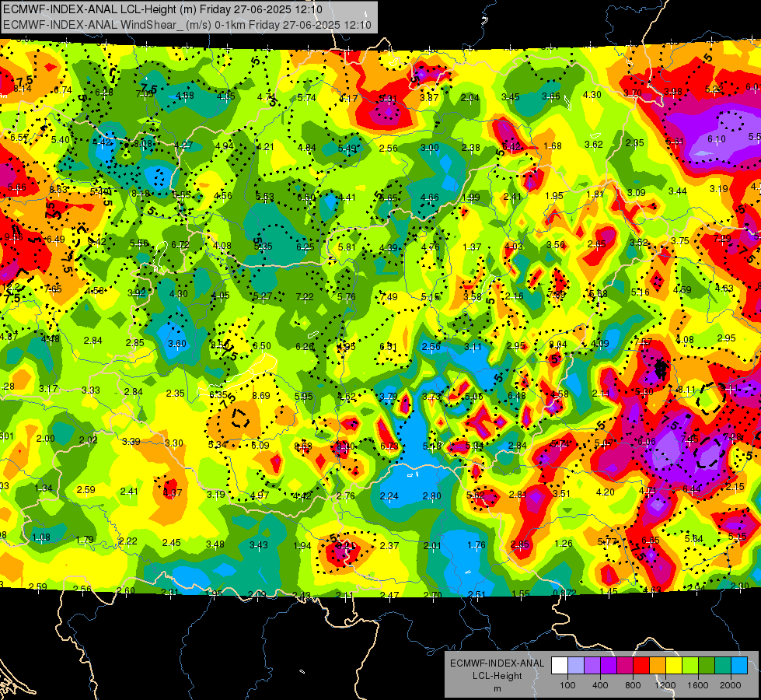Click the grid value 1.81

point(595,194)
